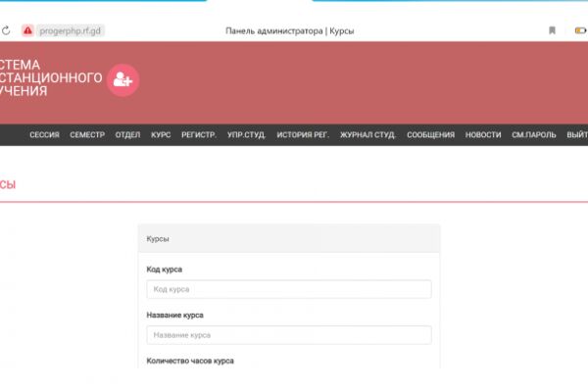Click the battery indicator icon
The height and width of the screenshot is (392, 588).
click(580, 30)
